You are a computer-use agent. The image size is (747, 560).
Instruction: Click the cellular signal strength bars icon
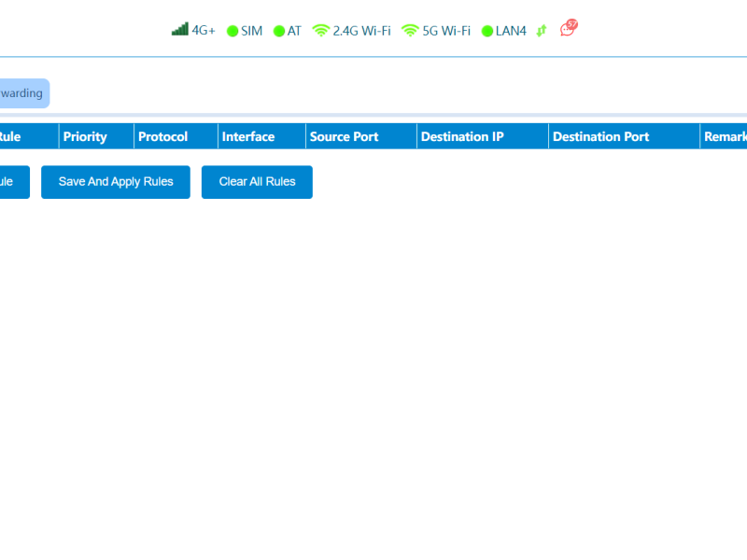point(179,30)
